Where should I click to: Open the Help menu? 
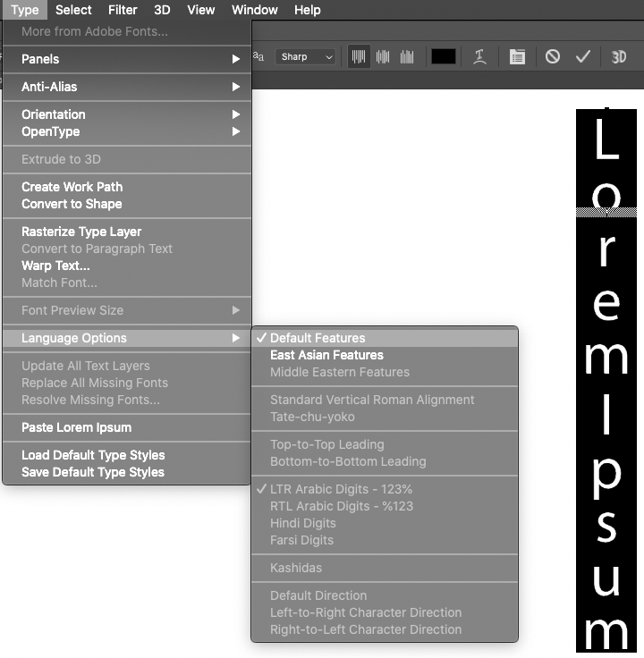pyautogui.click(x=308, y=10)
